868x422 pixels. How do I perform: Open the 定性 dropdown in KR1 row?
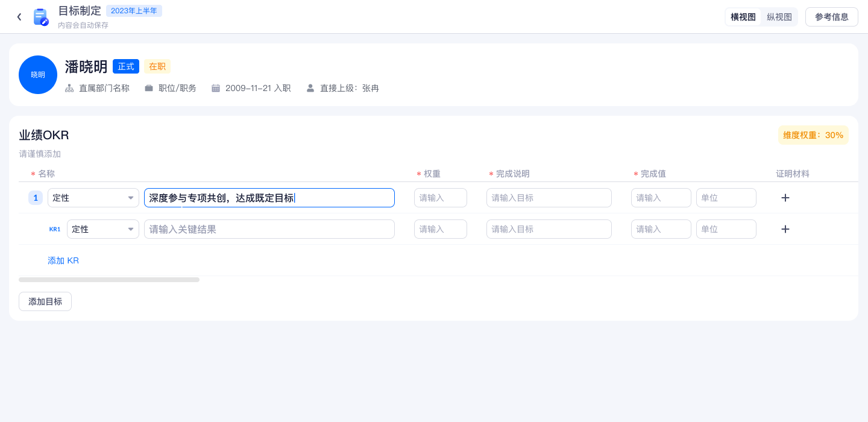point(103,229)
